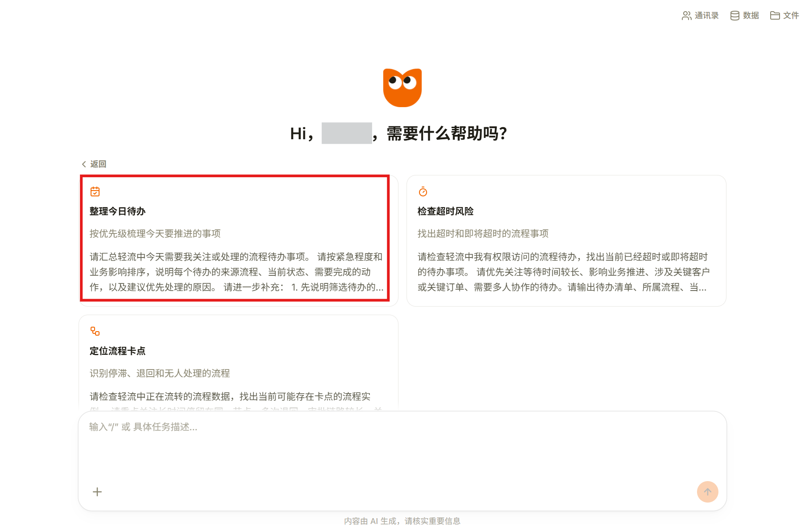Select the 整理今日待办 card title
The height and width of the screenshot is (532, 805).
[x=117, y=211]
